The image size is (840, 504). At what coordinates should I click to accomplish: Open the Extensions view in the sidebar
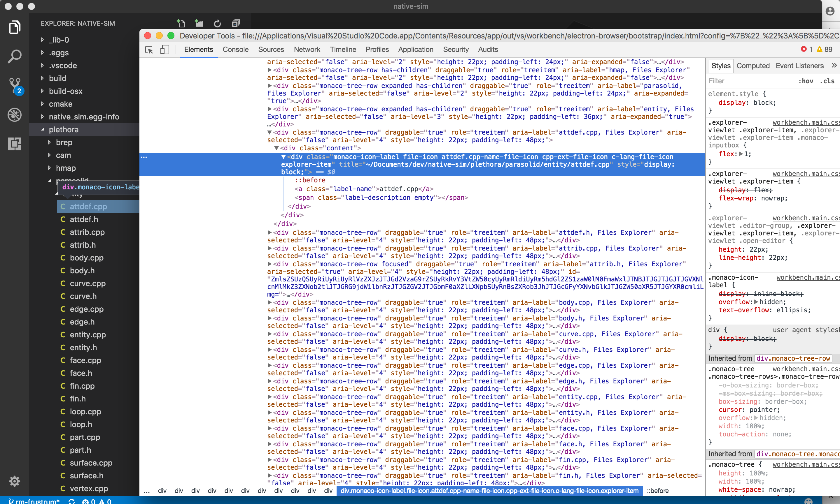[x=15, y=144]
